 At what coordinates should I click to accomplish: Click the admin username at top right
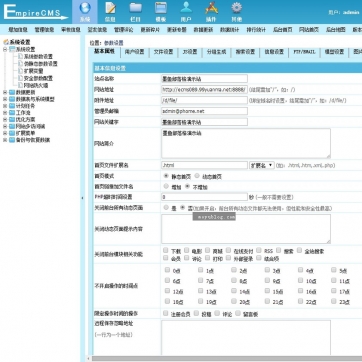pyautogui.click(x=351, y=12)
